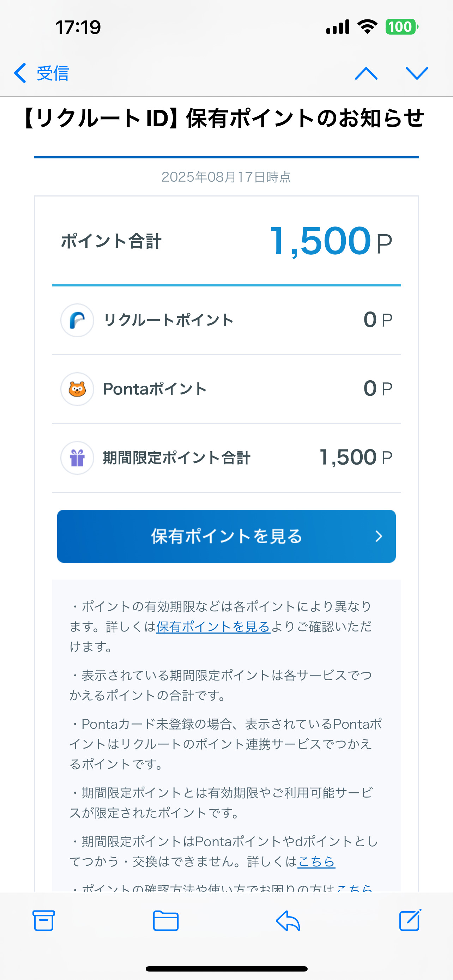Tap the Recruit Point logo icon
The width and height of the screenshot is (453, 980).
tap(77, 320)
